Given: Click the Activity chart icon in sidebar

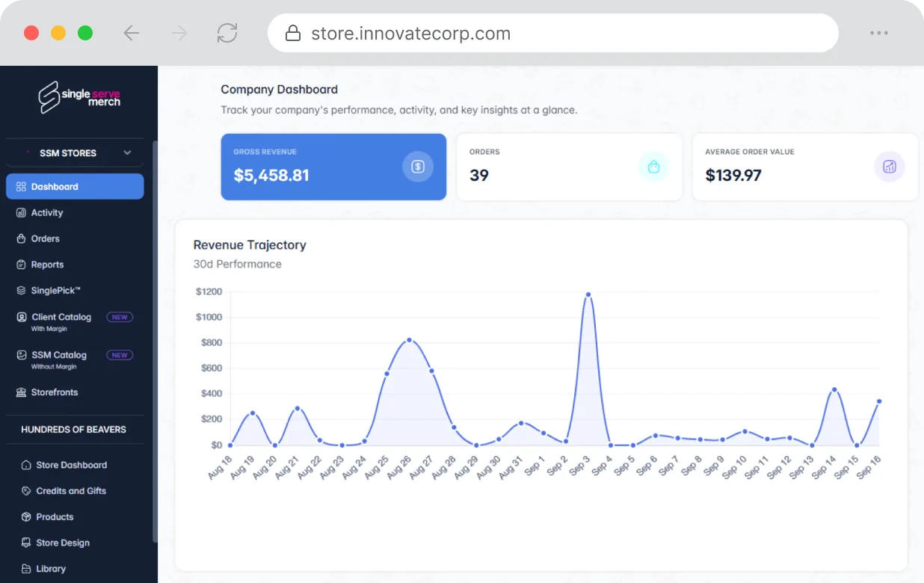Looking at the screenshot, I should click(21, 213).
